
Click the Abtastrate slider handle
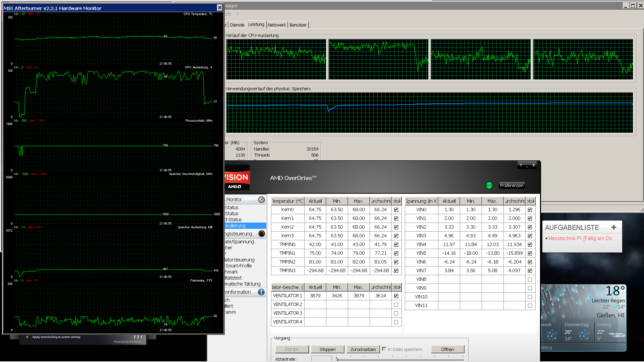click(337, 359)
